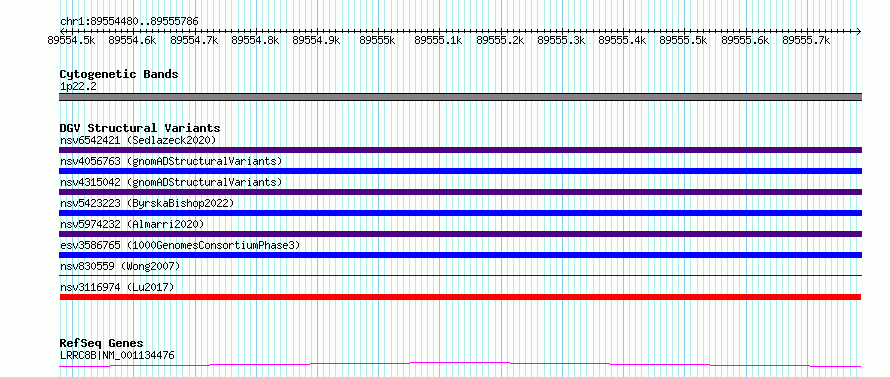
Task: Click ruler tick label 89554.9k
Action: pyautogui.click(x=316, y=40)
